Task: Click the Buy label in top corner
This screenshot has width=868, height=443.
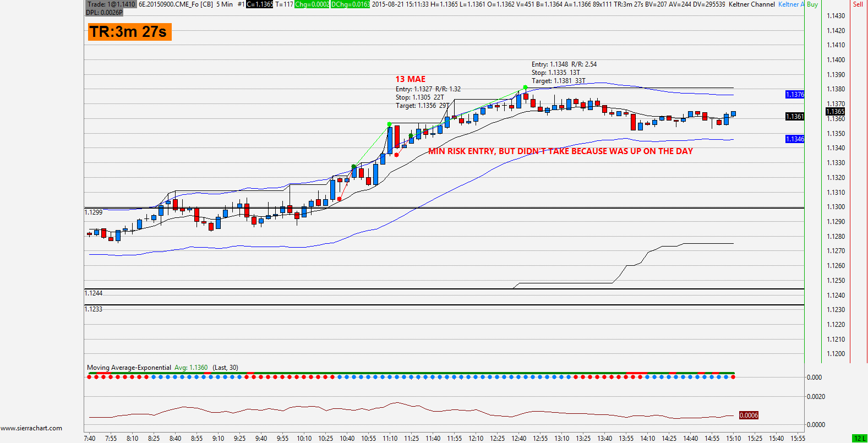Action: point(812,4)
